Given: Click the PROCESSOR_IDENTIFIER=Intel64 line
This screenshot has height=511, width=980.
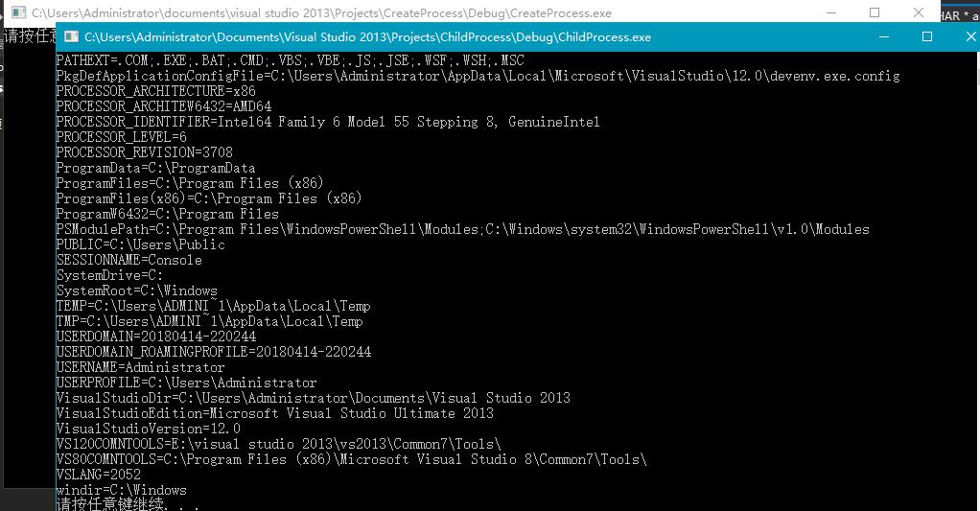Looking at the screenshot, I should [x=328, y=122].
